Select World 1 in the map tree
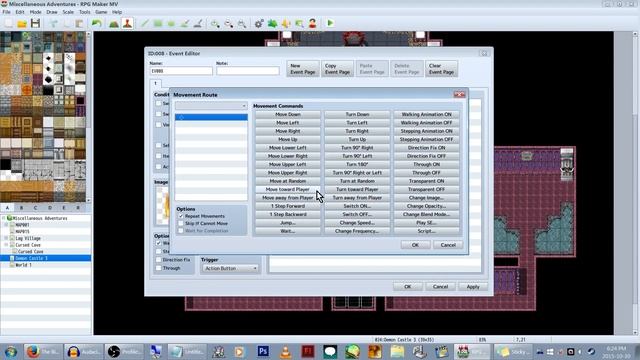The height and width of the screenshot is (360, 640). point(23,265)
